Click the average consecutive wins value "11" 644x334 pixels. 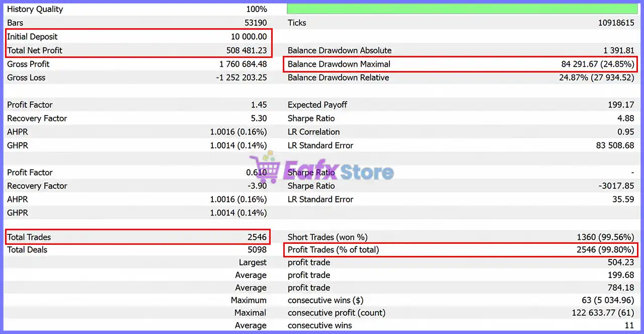tap(629, 325)
